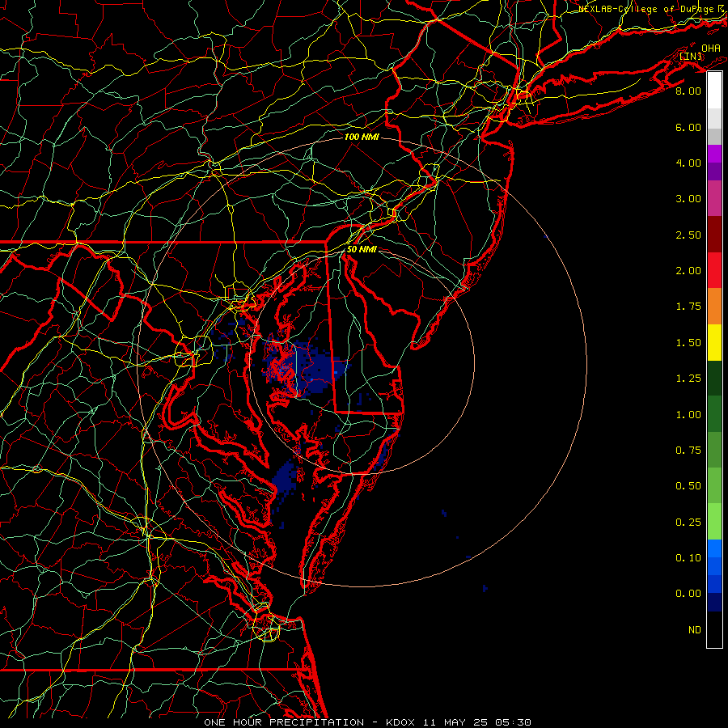Click the pink 3.00 legend swatch
The image size is (728, 728).
click(x=714, y=198)
